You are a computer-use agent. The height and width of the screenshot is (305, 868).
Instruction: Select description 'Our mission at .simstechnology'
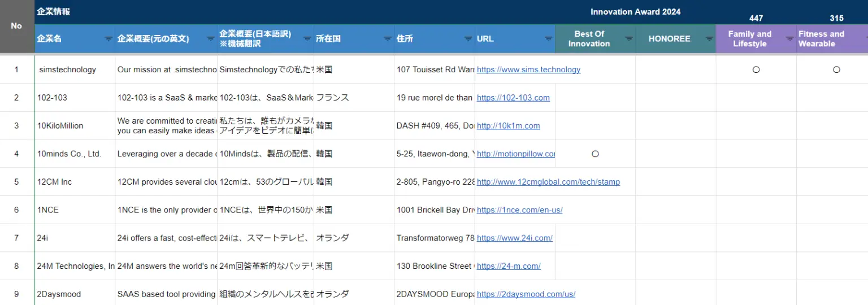click(x=166, y=69)
